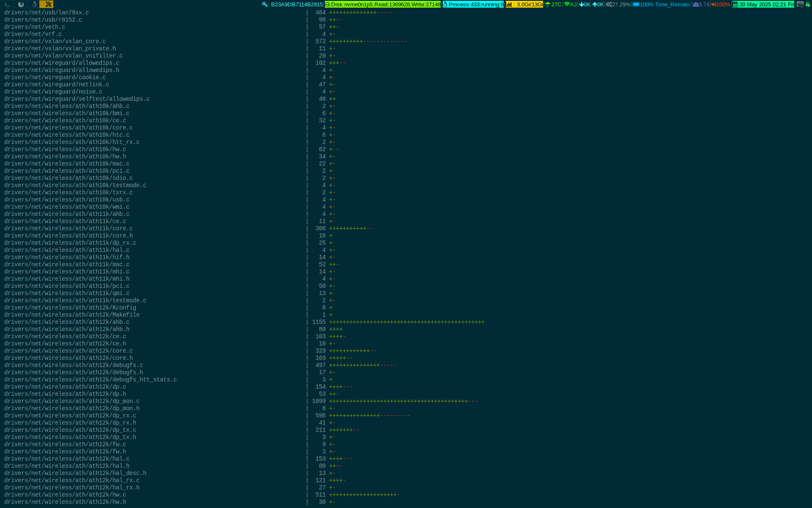Open the Linux penguin workspace
812x508 pixels.
point(35,4)
